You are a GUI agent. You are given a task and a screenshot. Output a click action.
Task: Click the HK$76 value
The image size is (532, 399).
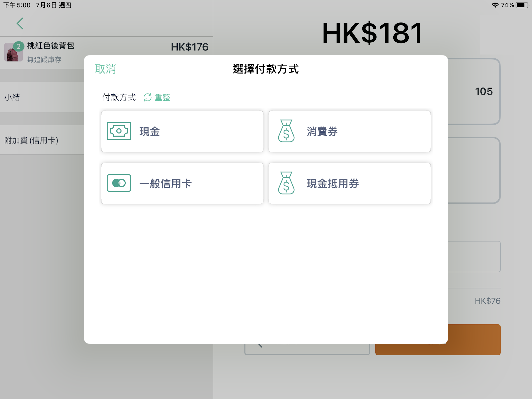click(x=487, y=301)
